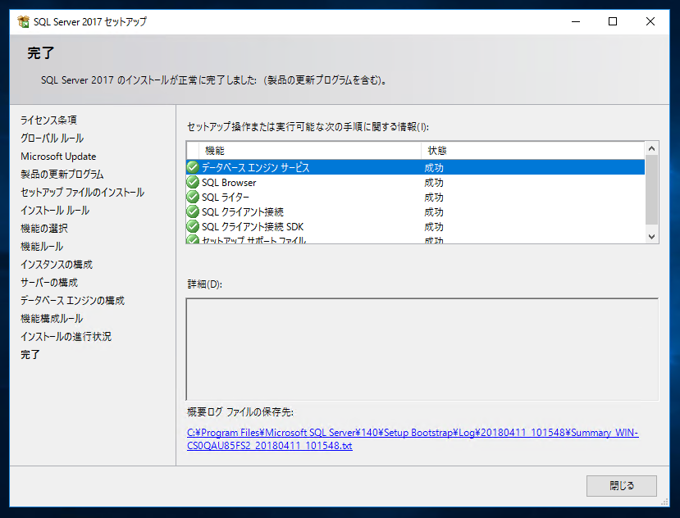The width and height of the screenshot is (680, 518).
Task: Click green check icon beside SQL クライアント接続 SDK
Action: [193, 226]
